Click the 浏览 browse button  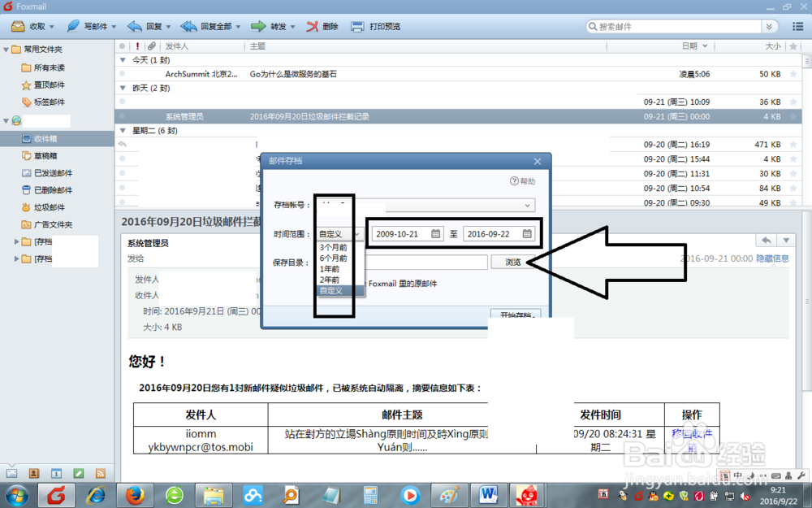[512, 263]
